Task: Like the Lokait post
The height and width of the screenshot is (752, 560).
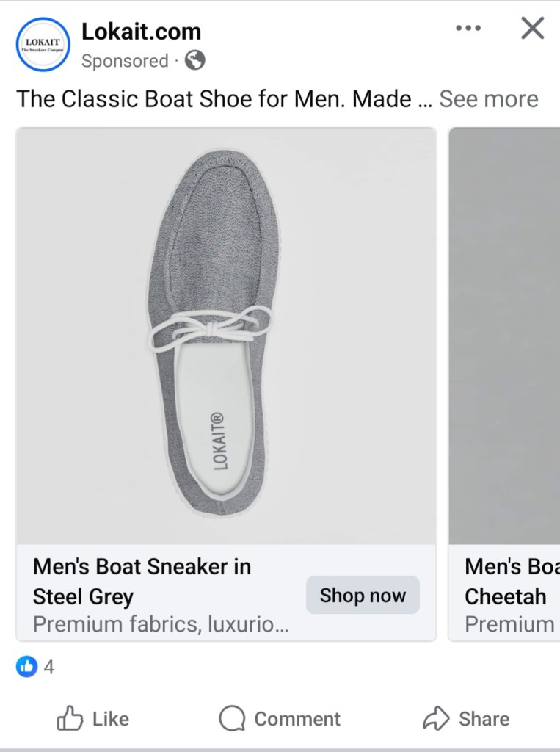Action: coord(93,718)
